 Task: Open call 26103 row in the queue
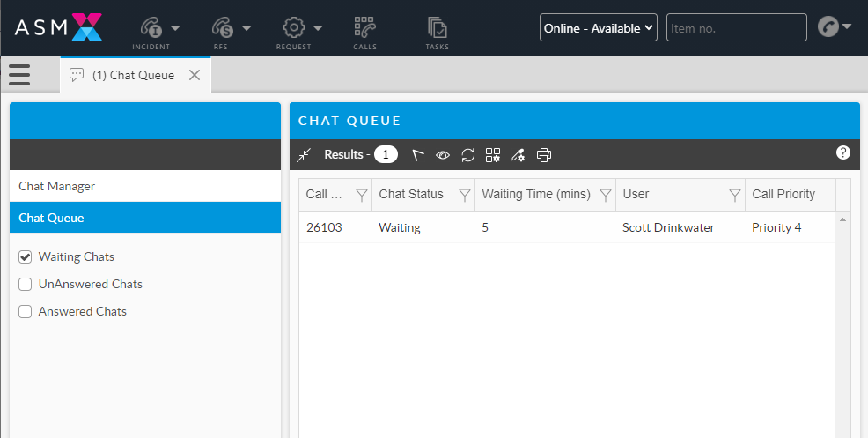coord(324,227)
